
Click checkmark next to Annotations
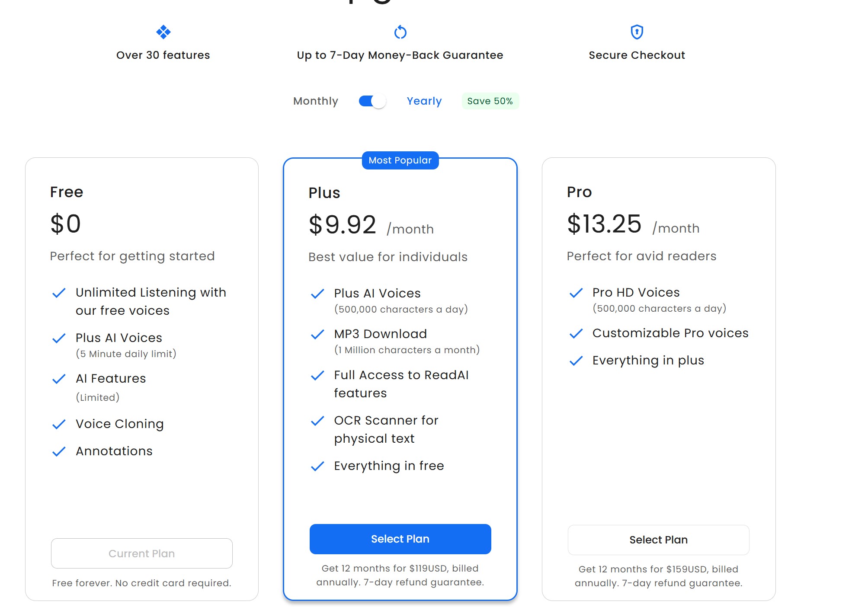(x=59, y=451)
